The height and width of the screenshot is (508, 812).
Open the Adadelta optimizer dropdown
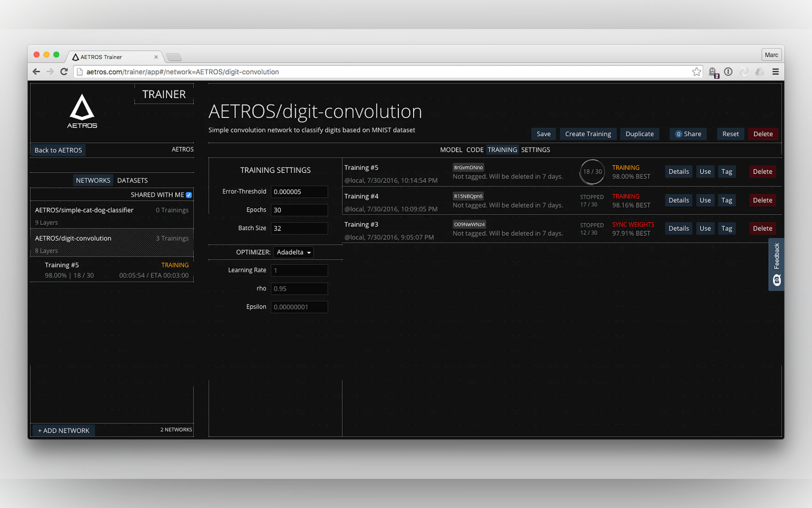click(293, 252)
